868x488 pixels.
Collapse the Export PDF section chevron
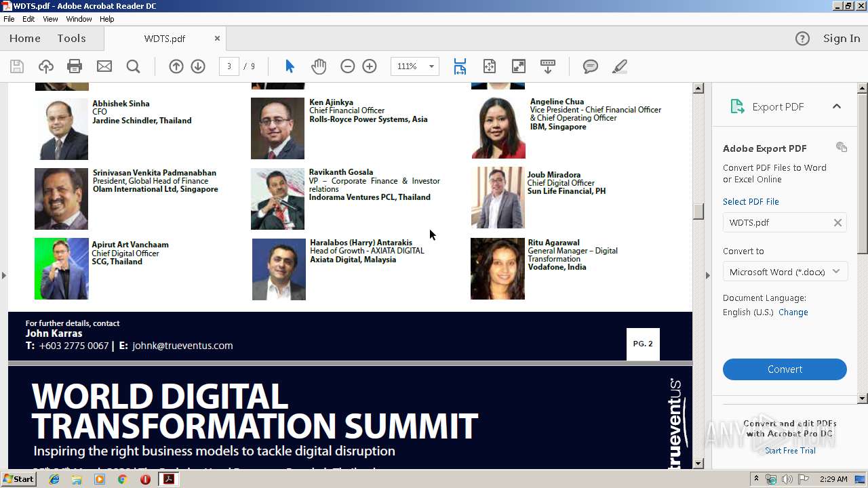coord(837,106)
